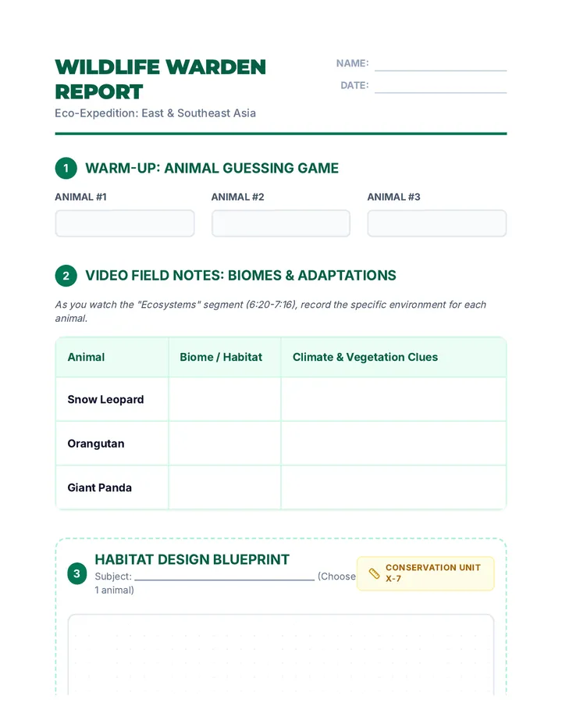Click Giant Panda Biome / Habitat cell
Image resolution: width=562 pixels, height=728 pixels.
point(225,487)
